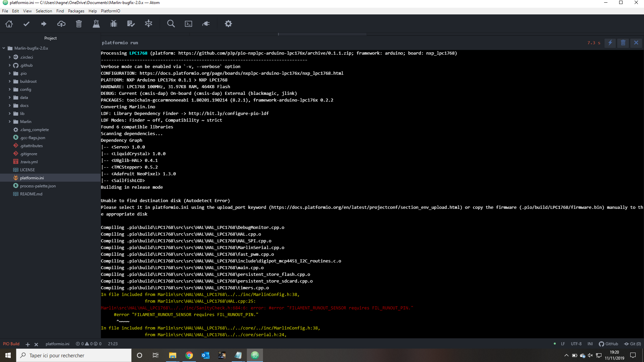
Task: Open the Packages menu
Action: pos(76,11)
